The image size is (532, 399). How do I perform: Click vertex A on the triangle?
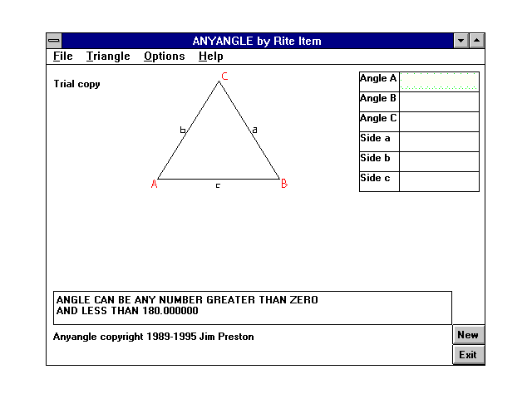[x=155, y=185]
